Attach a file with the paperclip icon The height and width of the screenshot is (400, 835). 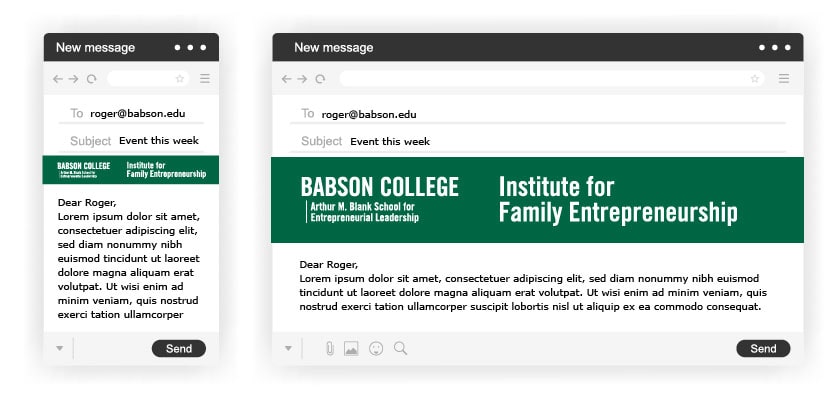coord(330,349)
